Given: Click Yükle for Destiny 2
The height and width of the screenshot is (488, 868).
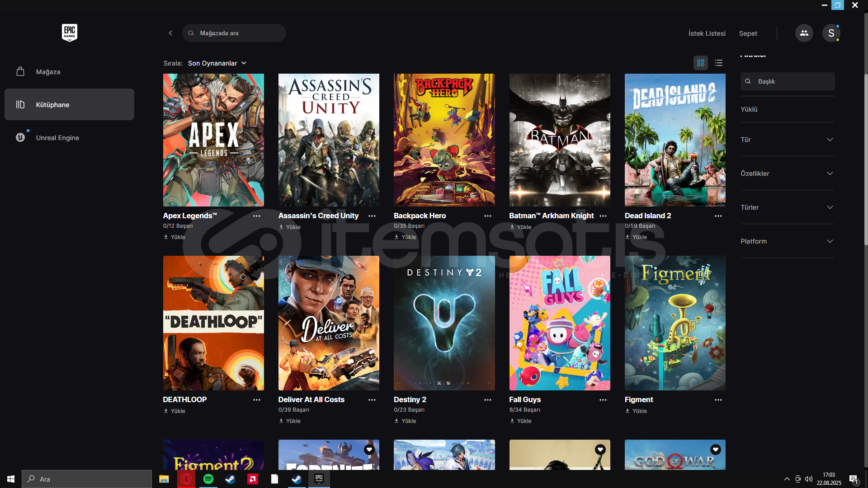Looking at the screenshot, I should (405, 421).
